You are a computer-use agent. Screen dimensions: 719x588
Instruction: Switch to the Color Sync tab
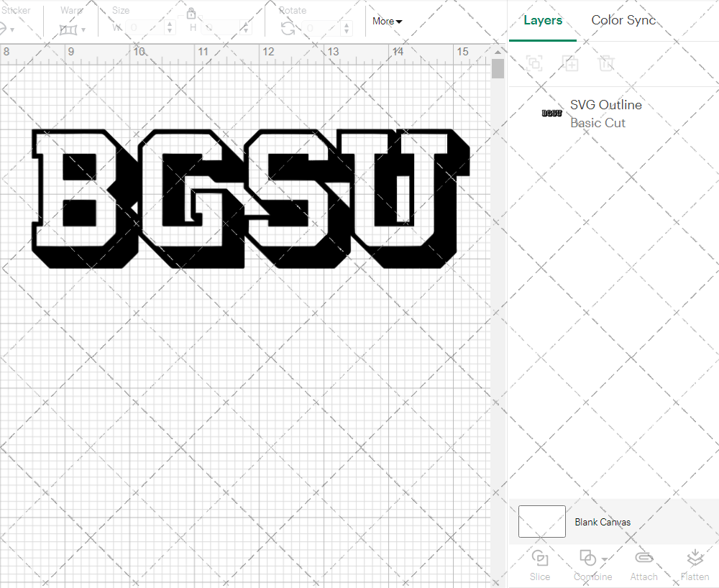coord(623,20)
